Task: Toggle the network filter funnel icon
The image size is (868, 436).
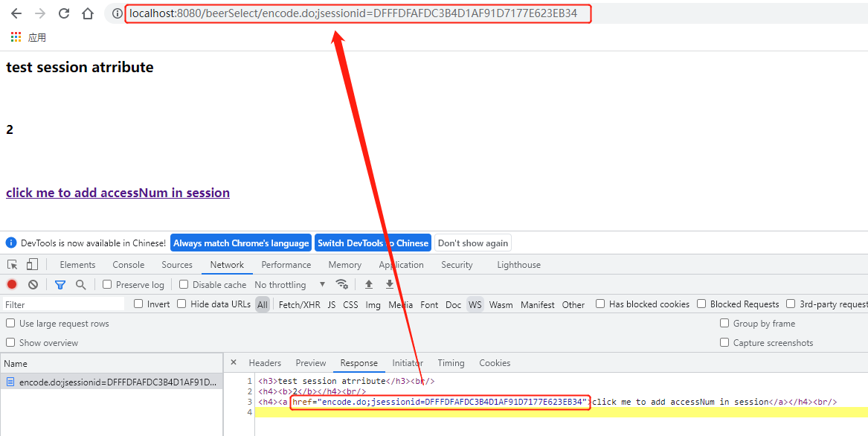Action: [60, 284]
